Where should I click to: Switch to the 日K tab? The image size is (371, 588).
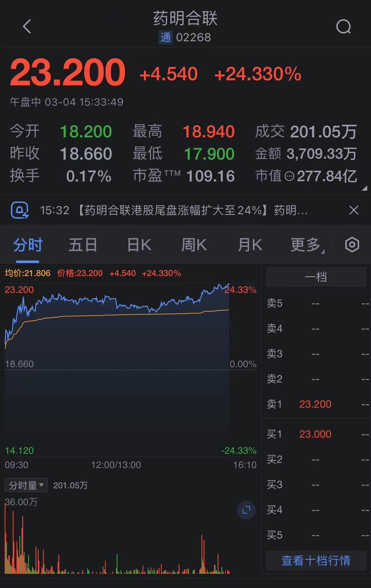tap(139, 245)
